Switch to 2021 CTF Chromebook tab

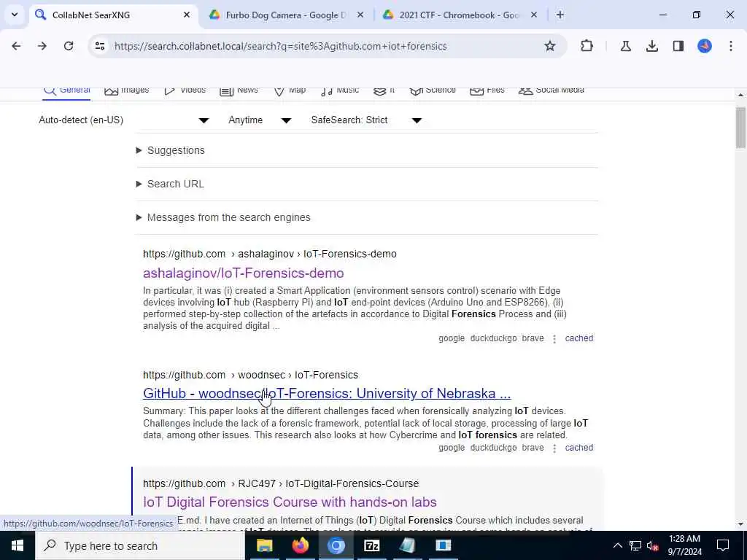[460, 15]
